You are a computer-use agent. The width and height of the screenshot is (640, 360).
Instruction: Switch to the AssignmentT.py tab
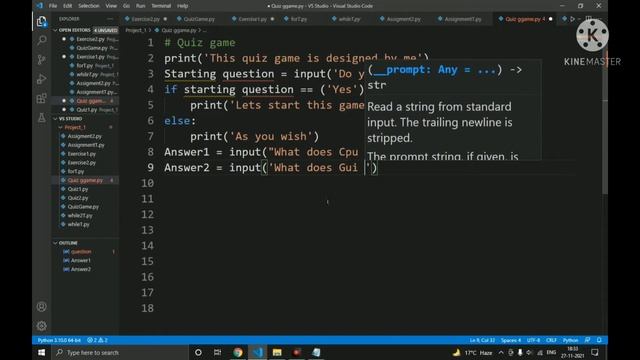[x=462, y=19]
